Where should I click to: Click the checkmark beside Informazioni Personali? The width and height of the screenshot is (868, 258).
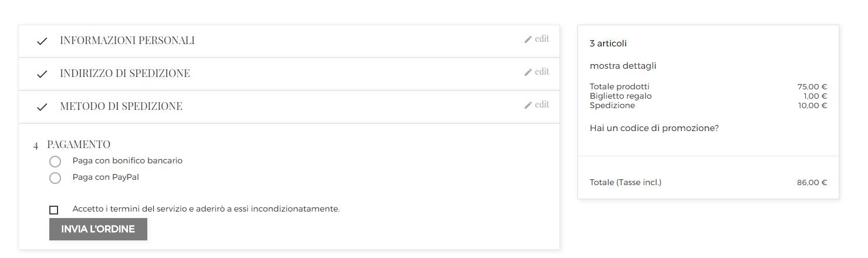(42, 41)
